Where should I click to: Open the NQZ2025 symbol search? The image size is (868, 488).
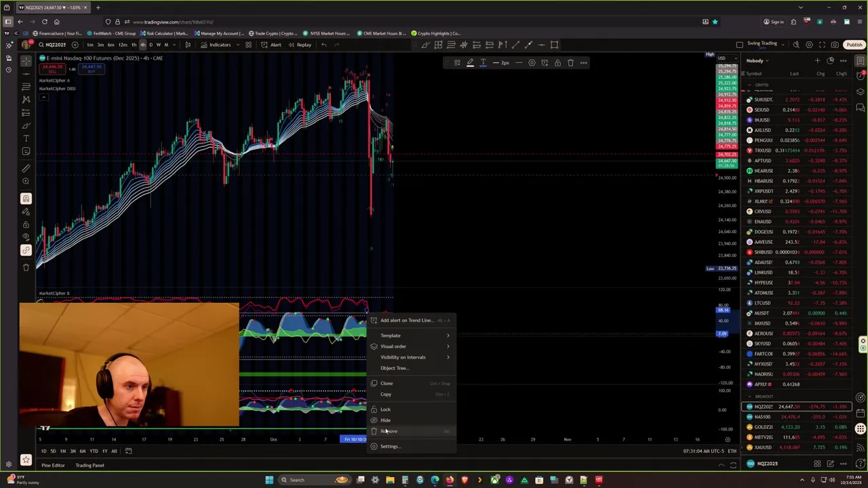click(x=52, y=45)
